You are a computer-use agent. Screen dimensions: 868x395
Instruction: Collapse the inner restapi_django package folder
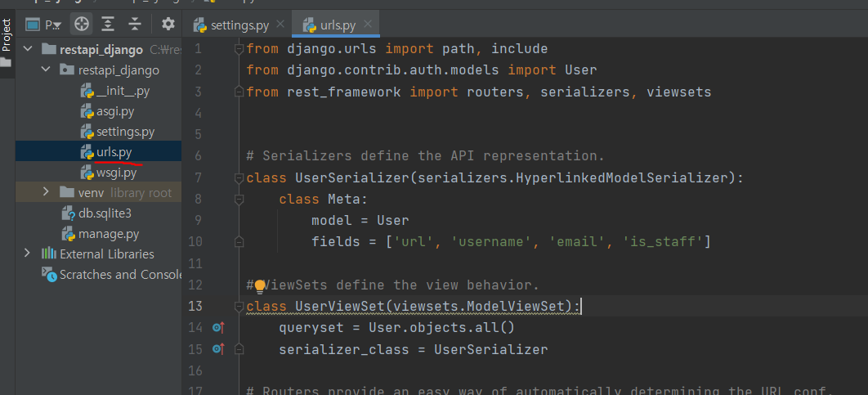tap(46, 70)
